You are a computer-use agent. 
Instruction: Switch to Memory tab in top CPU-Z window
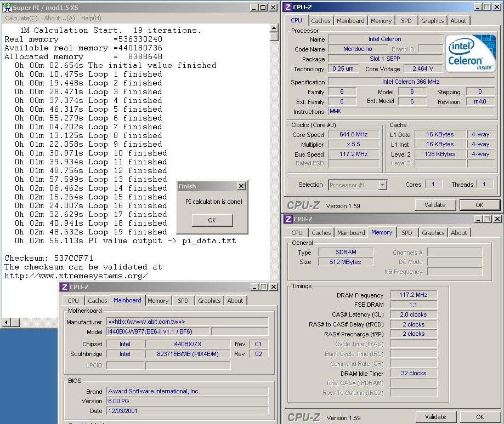point(381,21)
